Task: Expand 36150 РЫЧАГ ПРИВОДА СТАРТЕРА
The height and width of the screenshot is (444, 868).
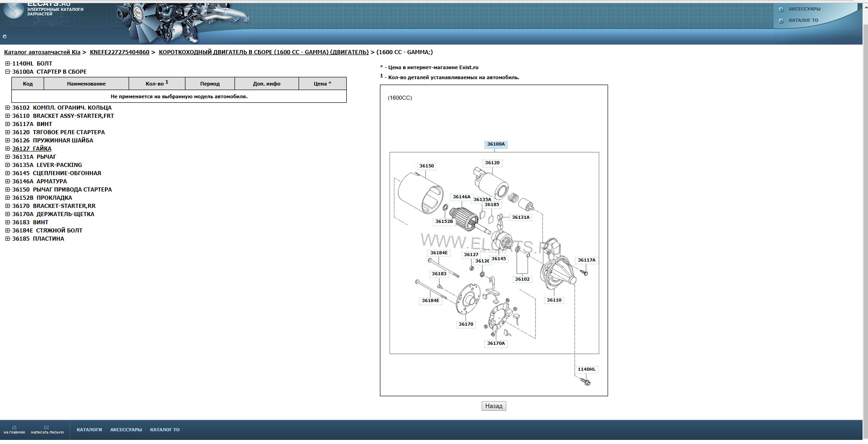Action: 7,190
